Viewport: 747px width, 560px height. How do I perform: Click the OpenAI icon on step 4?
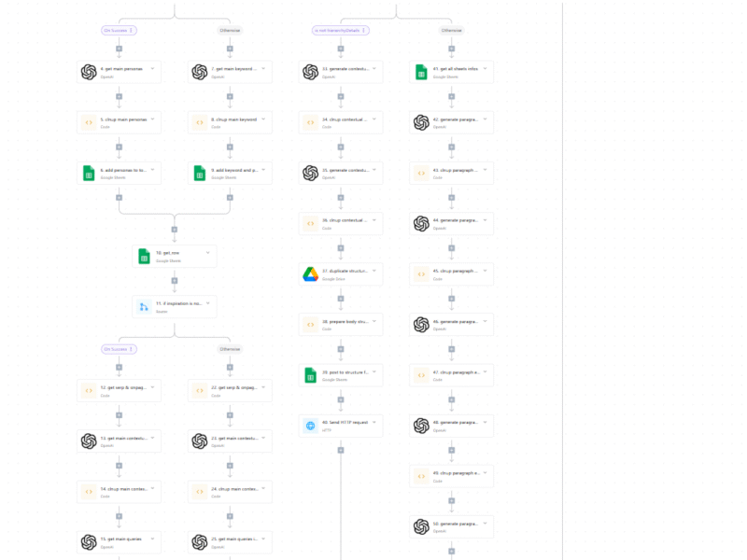click(x=89, y=72)
